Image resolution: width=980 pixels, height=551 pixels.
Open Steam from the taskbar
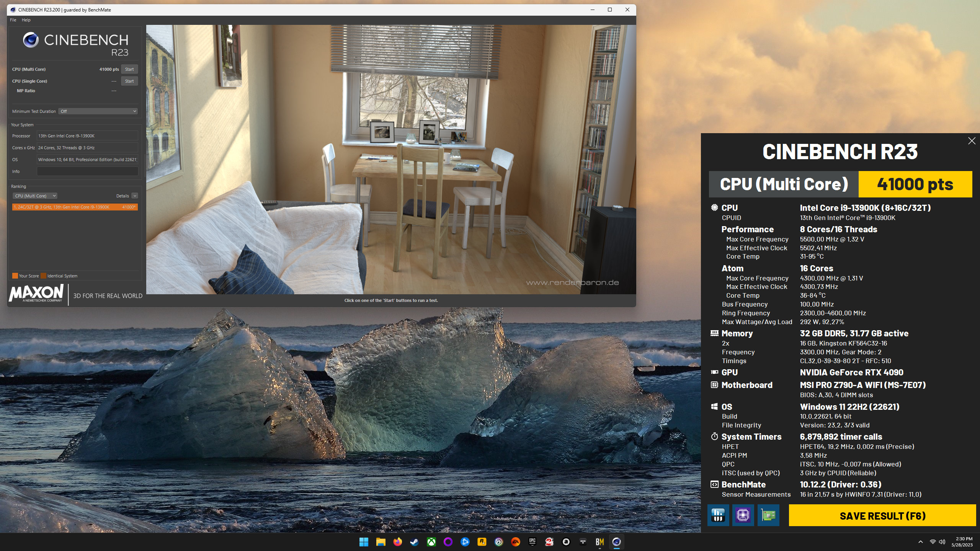pos(414,542)
